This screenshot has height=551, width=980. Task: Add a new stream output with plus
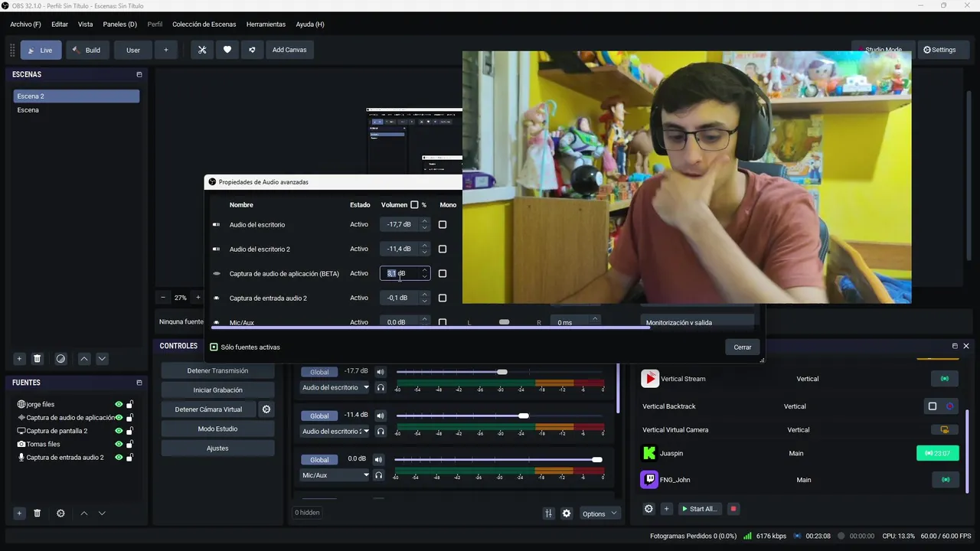click(666, 509)
